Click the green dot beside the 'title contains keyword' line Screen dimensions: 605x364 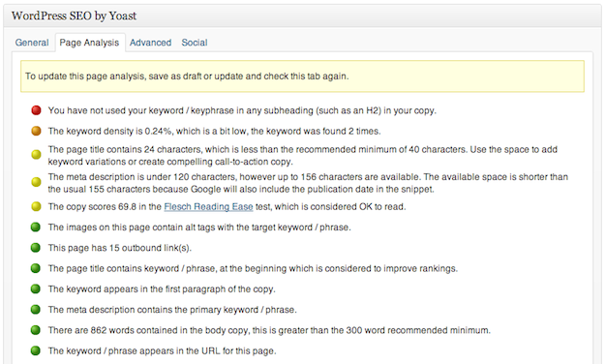coord(36,268)
